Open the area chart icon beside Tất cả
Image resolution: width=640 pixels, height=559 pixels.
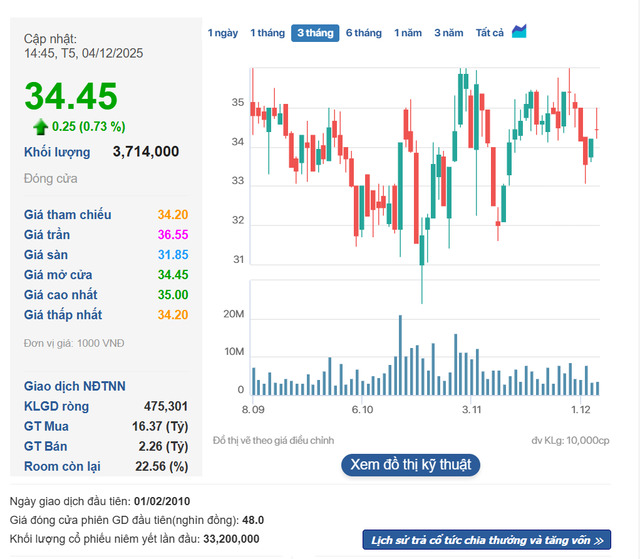point(519,32)
